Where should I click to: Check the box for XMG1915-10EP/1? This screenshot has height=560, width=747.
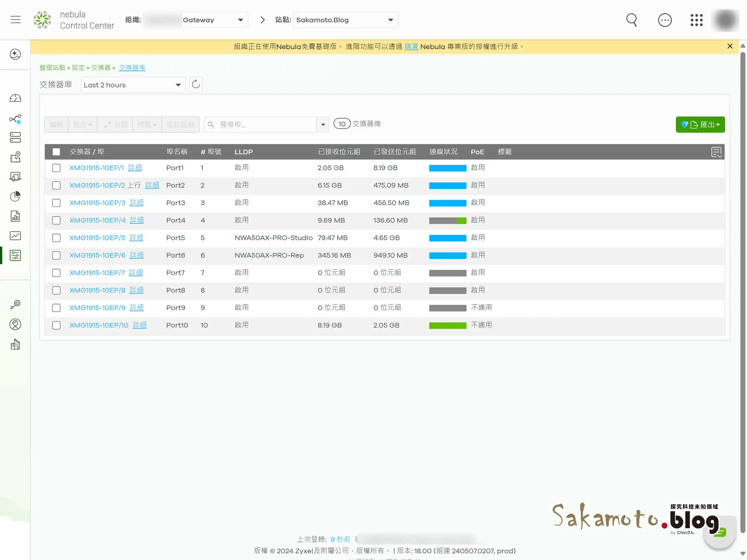click(x=56, y=168)
